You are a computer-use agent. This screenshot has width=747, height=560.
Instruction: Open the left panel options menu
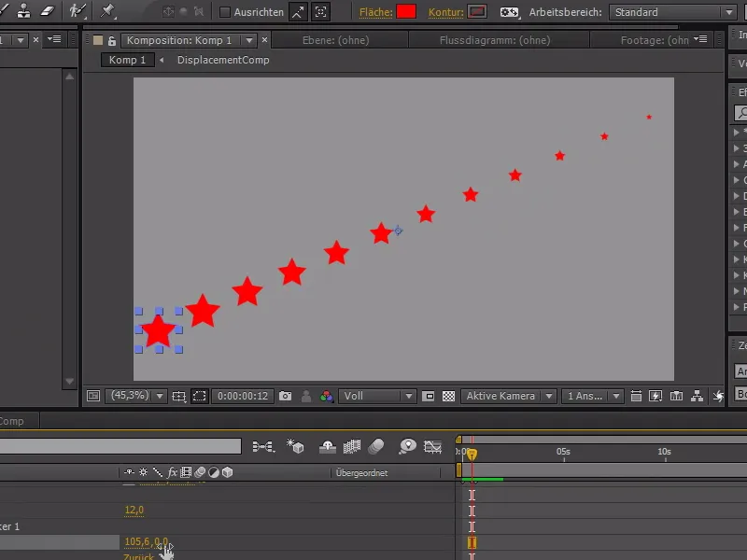(x=54, y=39)
